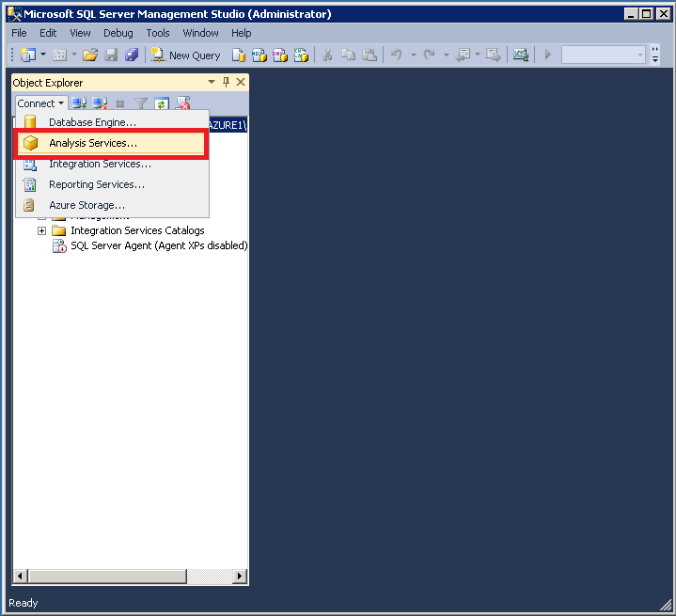Open the New Project dropdown arrow

click(43, 55)
